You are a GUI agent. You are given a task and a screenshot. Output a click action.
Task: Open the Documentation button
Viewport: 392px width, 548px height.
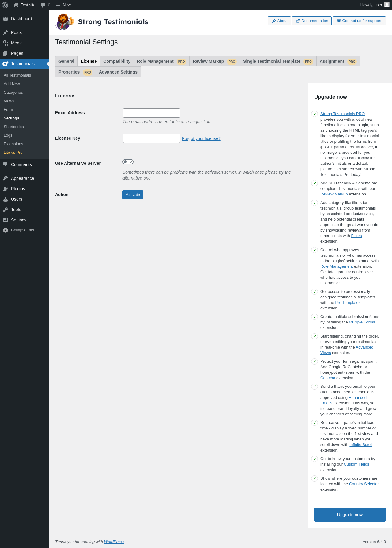click(312, 21)
